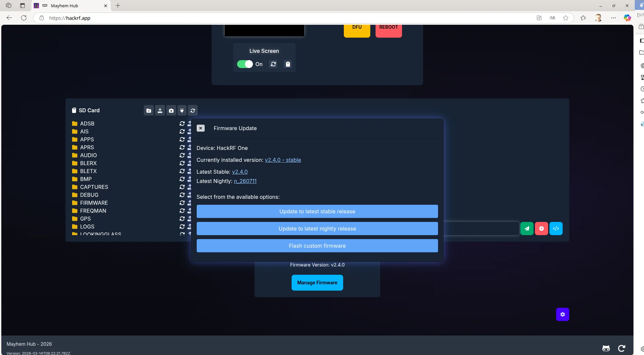Image resolution: width=644 pixels, height=355 pixels.
Task: Send command with green paper plane
Action: (527, 229)
